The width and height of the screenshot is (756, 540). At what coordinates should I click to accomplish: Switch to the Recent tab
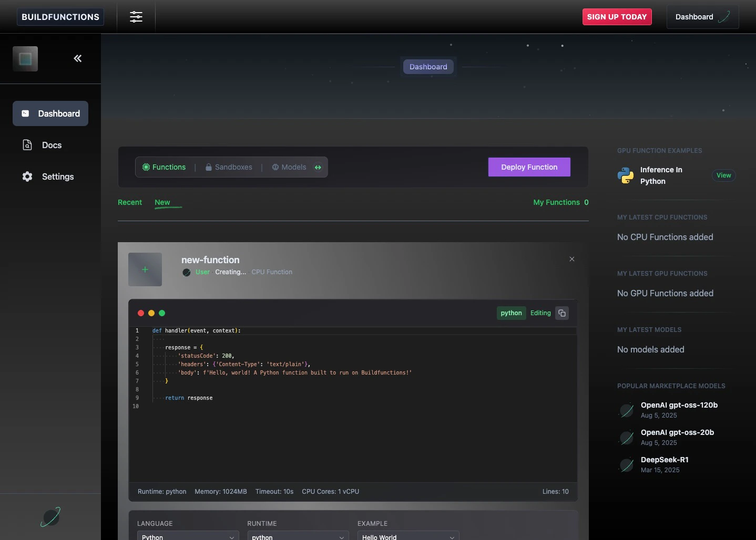coord(130,202)
